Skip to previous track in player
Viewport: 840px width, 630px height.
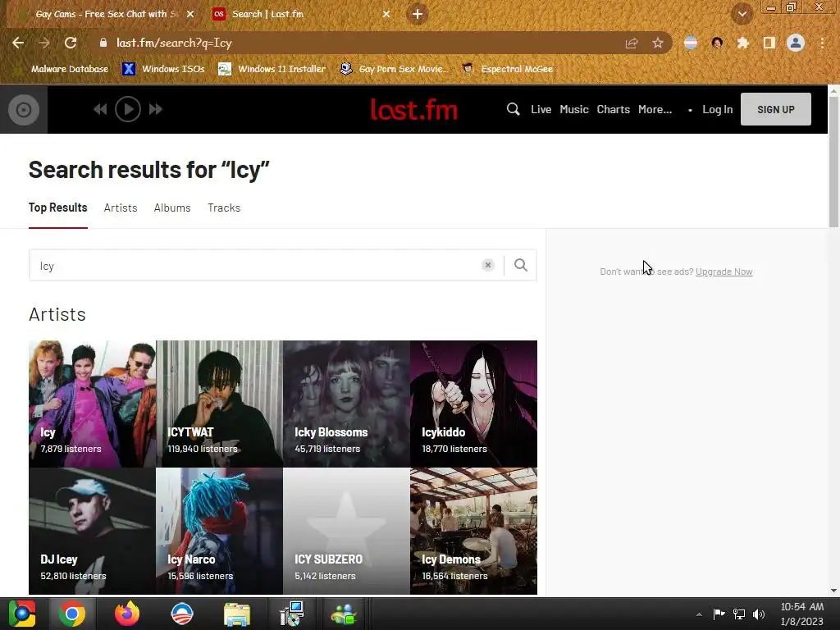(99, 109)
